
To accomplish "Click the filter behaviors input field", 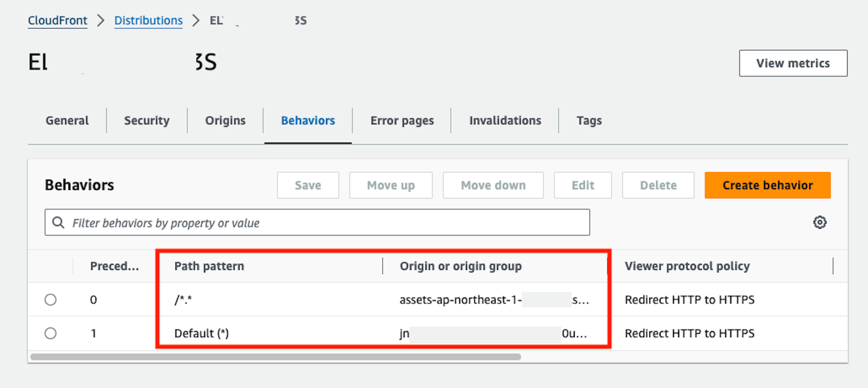I will (316, 222).
